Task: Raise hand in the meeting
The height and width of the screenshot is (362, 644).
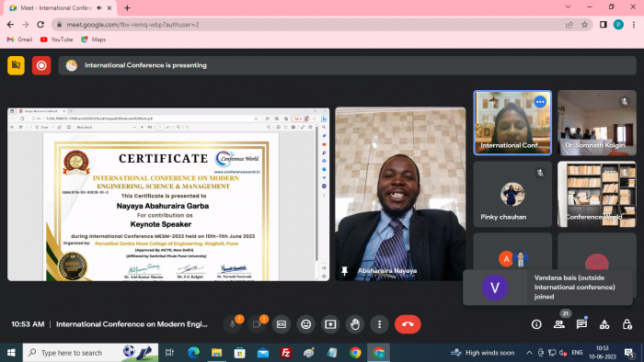Action: point(355,324)
